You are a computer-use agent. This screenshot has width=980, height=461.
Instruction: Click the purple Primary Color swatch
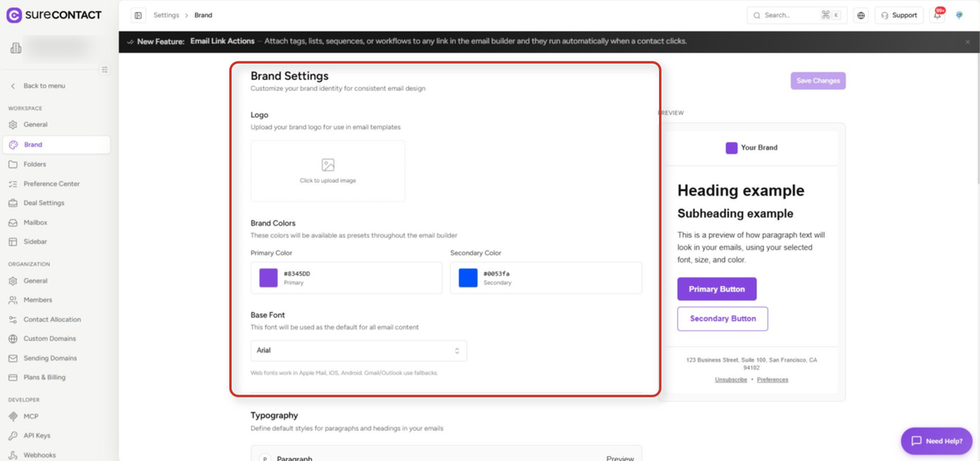269,278
